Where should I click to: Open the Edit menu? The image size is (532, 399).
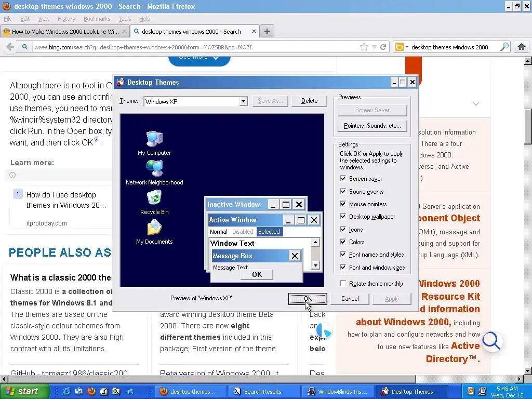click(x=25, y=19)
